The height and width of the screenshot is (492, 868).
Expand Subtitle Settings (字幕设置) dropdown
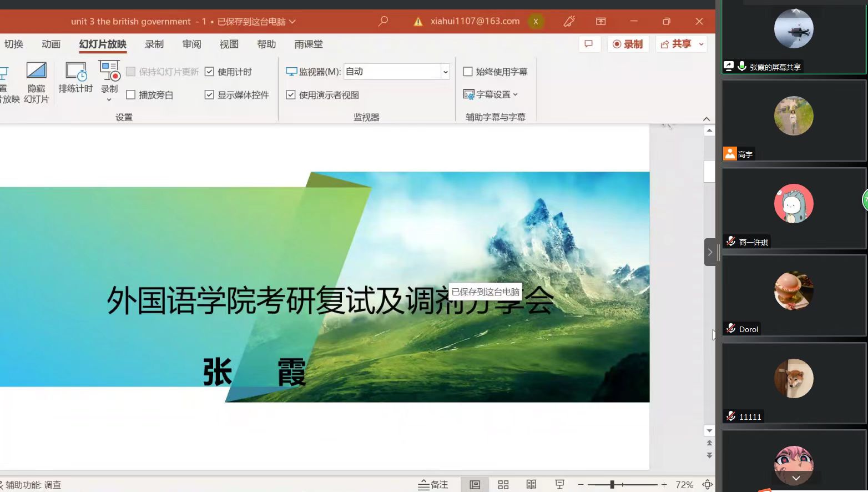pos(491,94)
